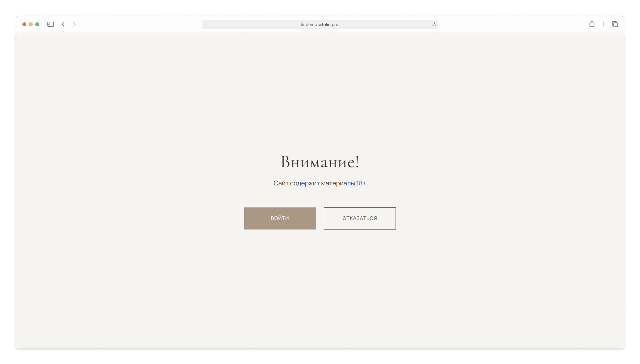Go forward to the next page
This screenshot has height=364, width=640.
(74, 24)
